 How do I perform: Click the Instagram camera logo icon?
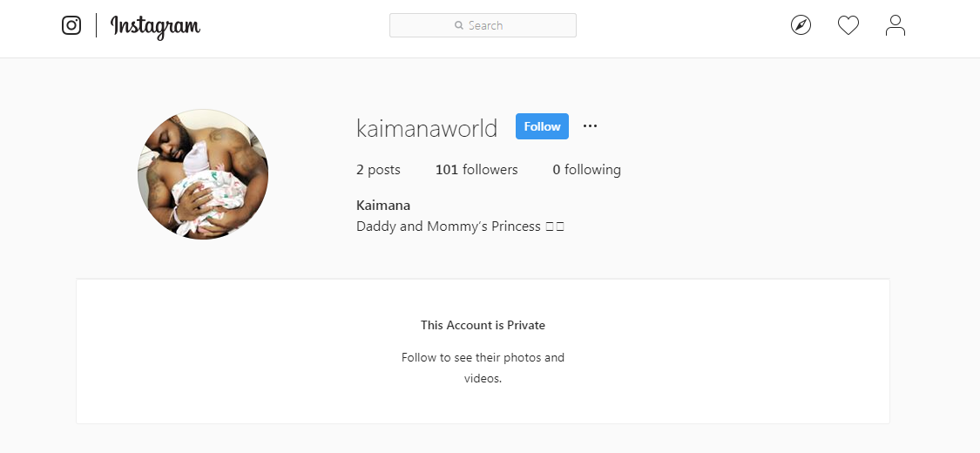[x=71, y=25]
